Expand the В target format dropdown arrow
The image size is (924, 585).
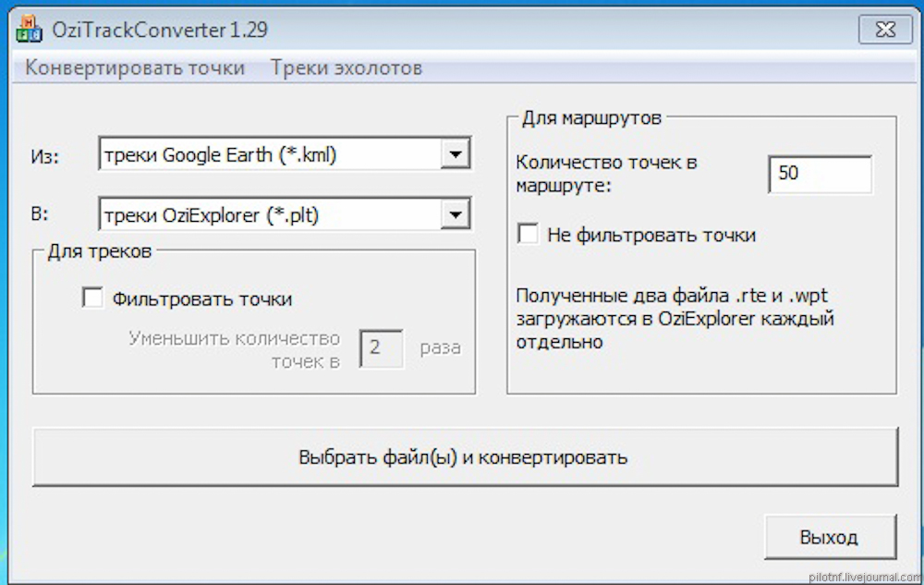tap(455, 214)
